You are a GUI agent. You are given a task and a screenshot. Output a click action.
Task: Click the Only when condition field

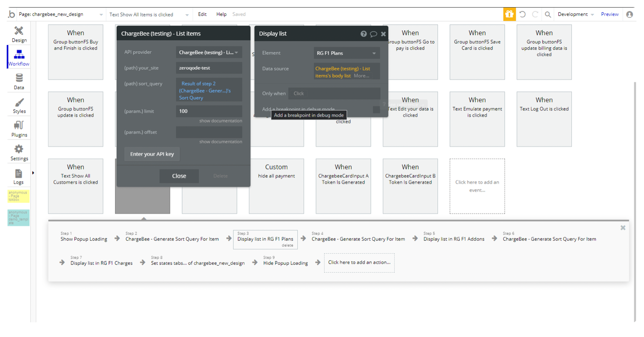tap(334, 94)
